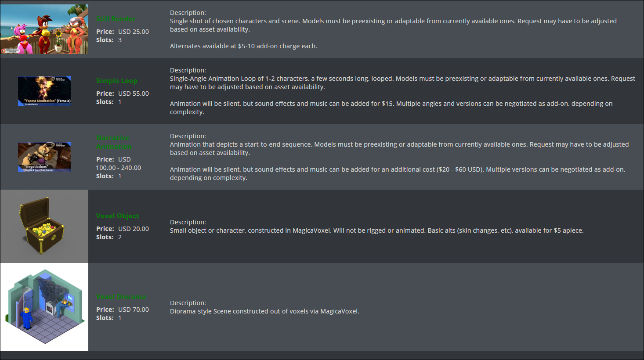This screenshot has height=360, width=644.
Task: Click the 100.00 - 240.00 price range
Action: pyautogui.click(x=119, y=168)
